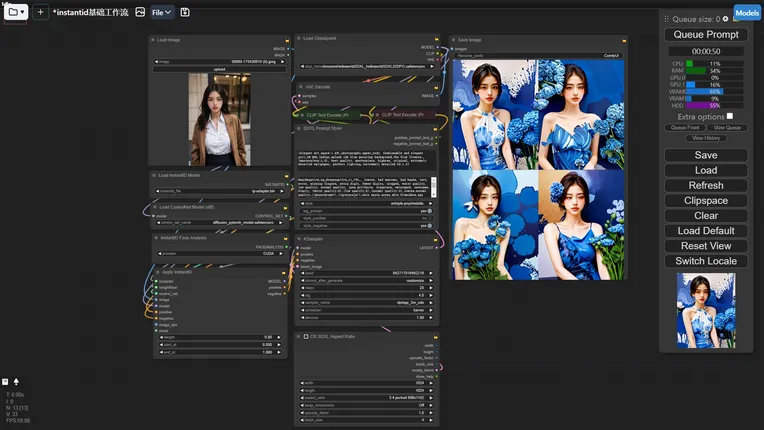764x430 pixels.
Task: Open the workflow folder icon menu
Action: (15, 12)
